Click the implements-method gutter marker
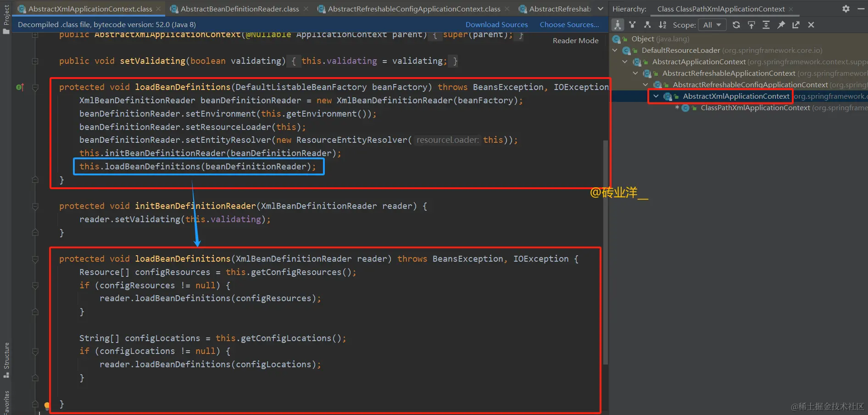The height and width of the screenshot is (415, 868). pyautogui.click(x=20, y=87)
